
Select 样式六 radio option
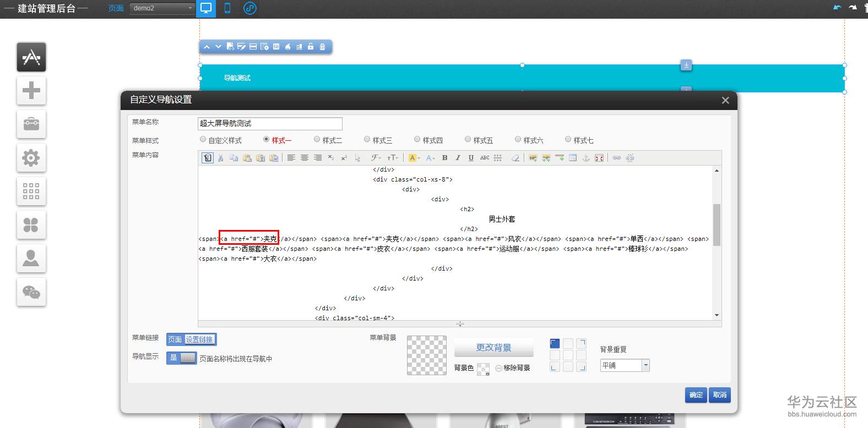coord(518,140)
